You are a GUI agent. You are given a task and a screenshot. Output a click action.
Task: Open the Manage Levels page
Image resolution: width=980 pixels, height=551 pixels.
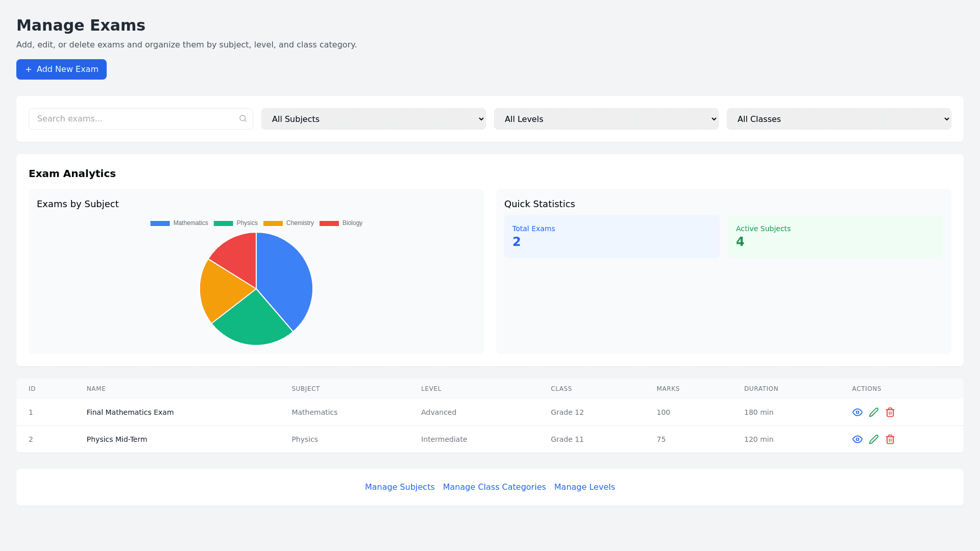point(584,487)
